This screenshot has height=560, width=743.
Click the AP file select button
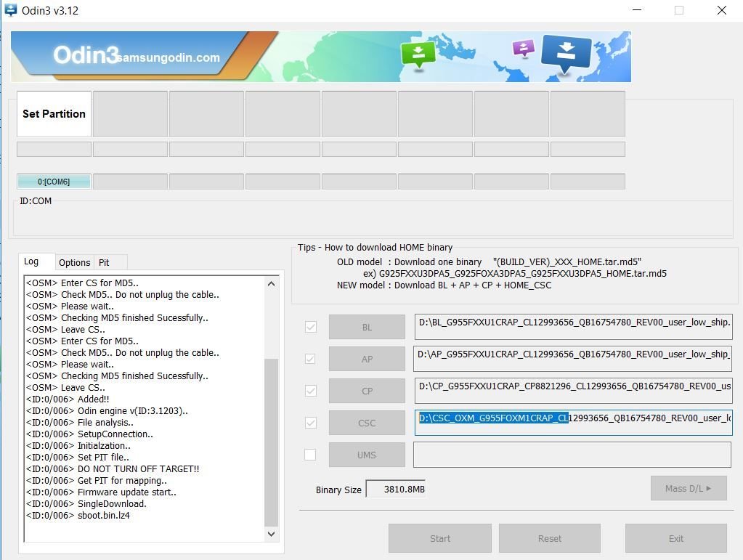tap(367, 359)
